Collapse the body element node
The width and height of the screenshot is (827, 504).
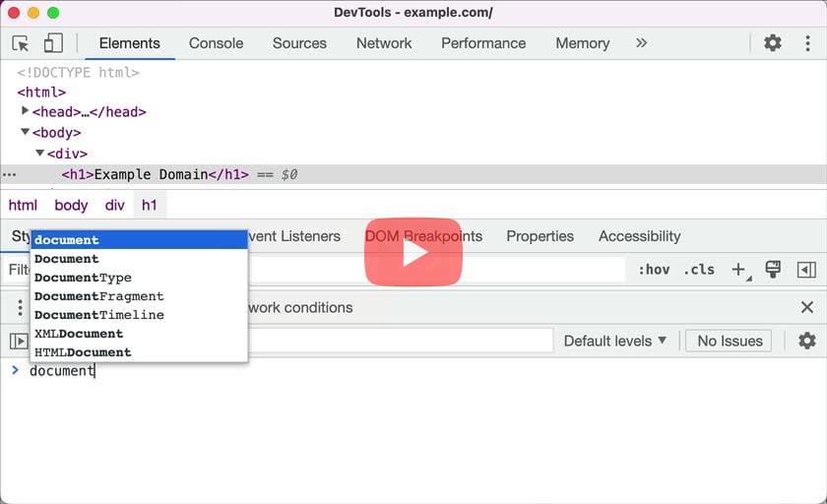(25, 132)
